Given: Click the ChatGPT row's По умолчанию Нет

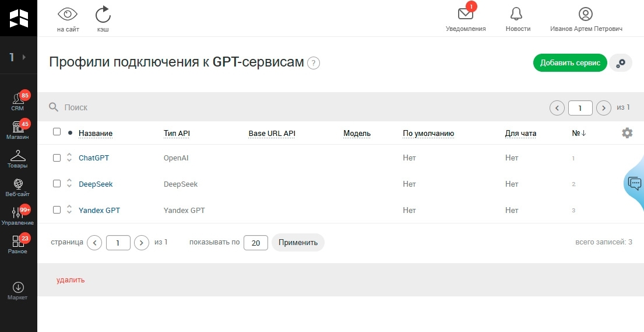Looking at the screenshot, I should point(409,158).
